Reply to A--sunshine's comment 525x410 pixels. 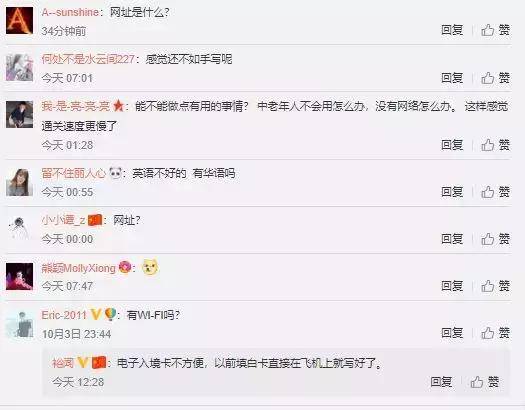pyautogui.click(x=452, y=30)
